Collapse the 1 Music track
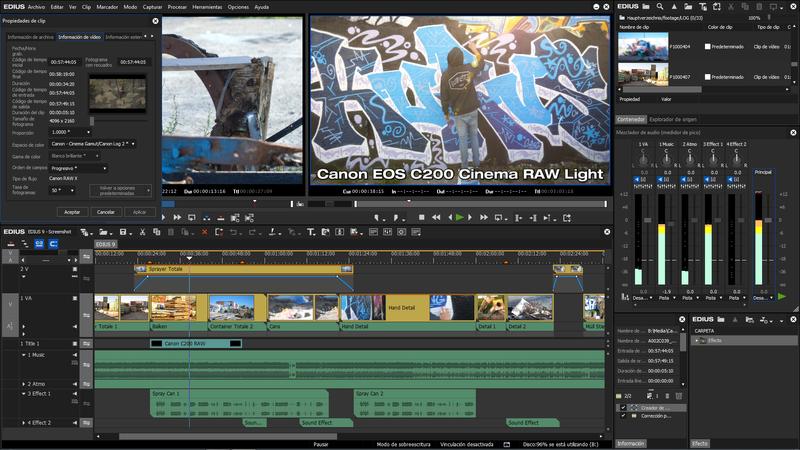The height and width of the screenshot is (450, 800). 23,355
